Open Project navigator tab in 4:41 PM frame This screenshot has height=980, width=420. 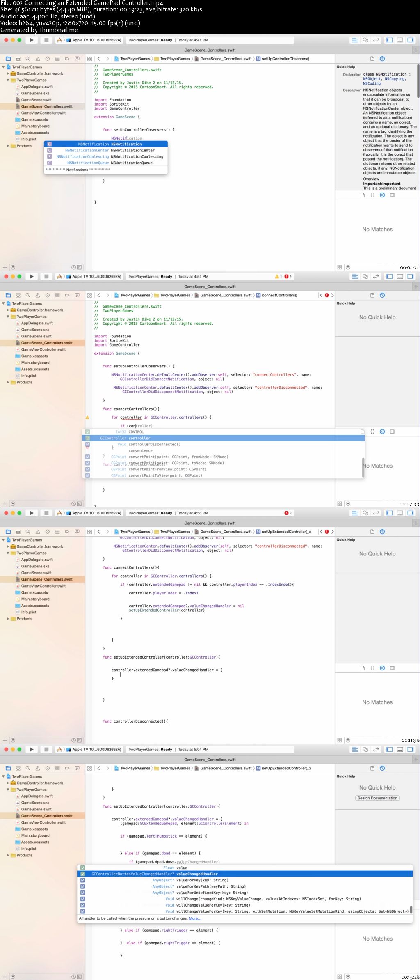tap(8, 59)
